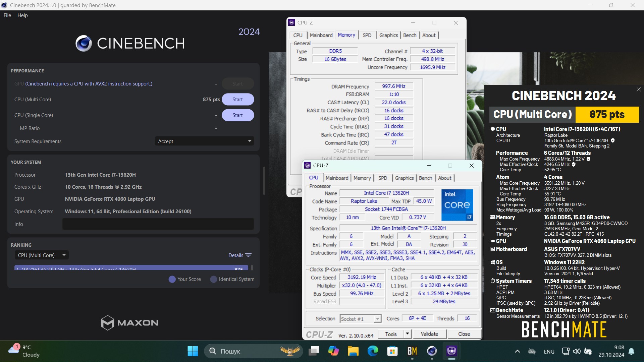Screen dimensions: 644x362
Task: Click the Close button in CPU-Z
Action: tap(464, 334)
